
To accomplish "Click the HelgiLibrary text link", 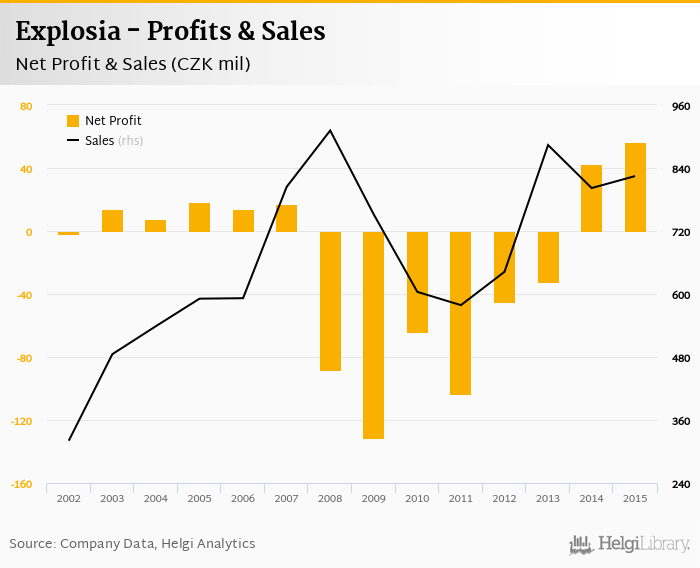I will pyautogui.click(x=644, y=544).
